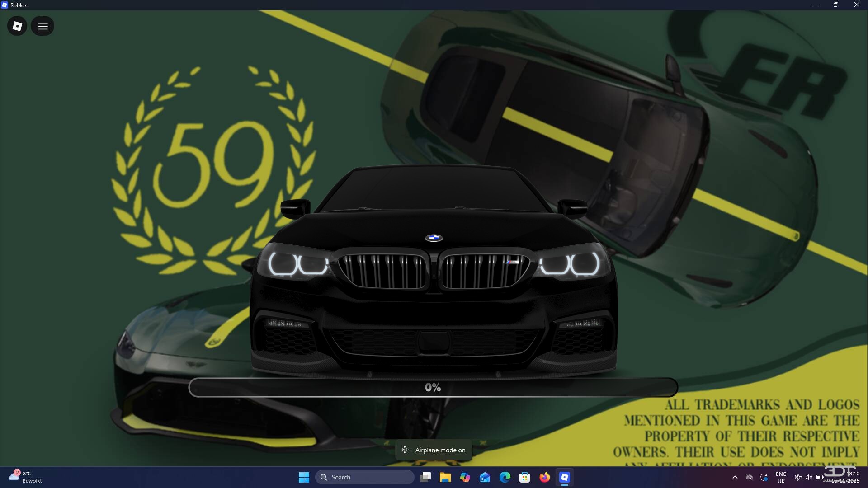The height and width of the screenshot is (488, 868).
Task: Open the weather widget showing 8°C
Action: tap(25, 477)
